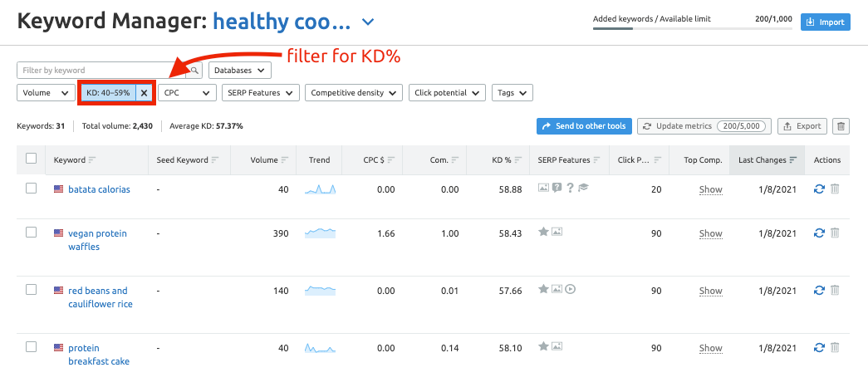Click the trash icon beside Export

click(841, 126)
